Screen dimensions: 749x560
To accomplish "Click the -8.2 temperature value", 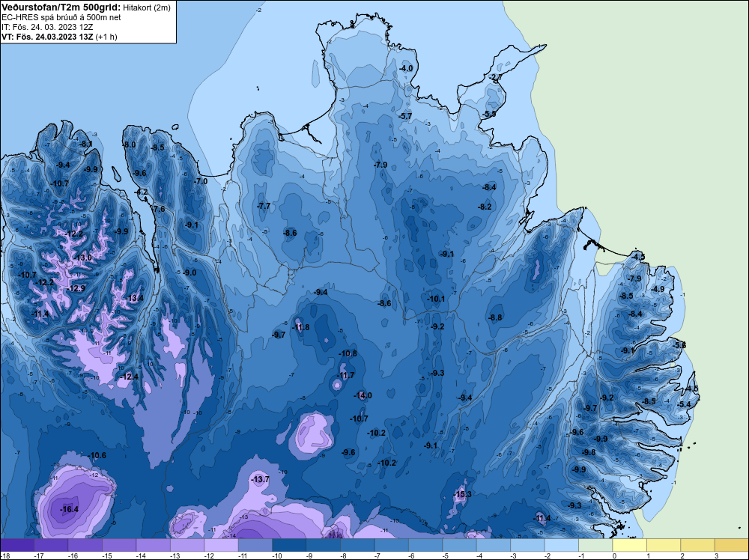I will 485,207.
